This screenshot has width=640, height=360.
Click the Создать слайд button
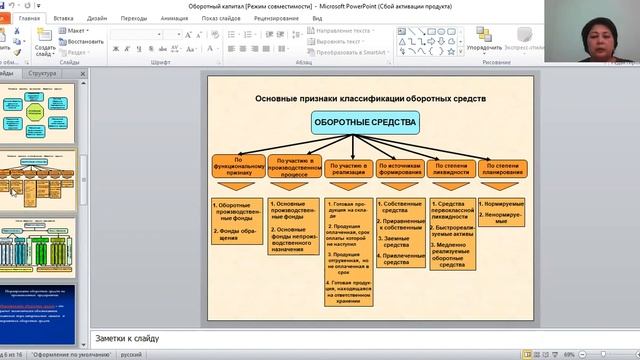pos(44,42)
